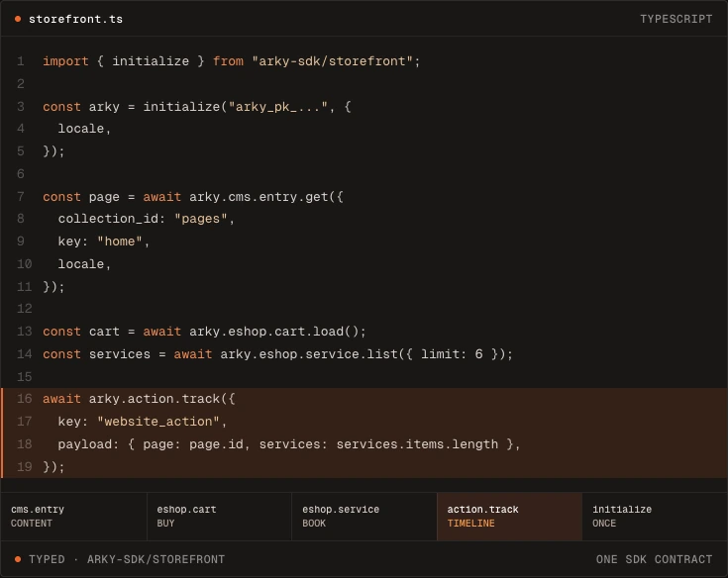Click line number 10 in the gutter

tap(24, 264)
